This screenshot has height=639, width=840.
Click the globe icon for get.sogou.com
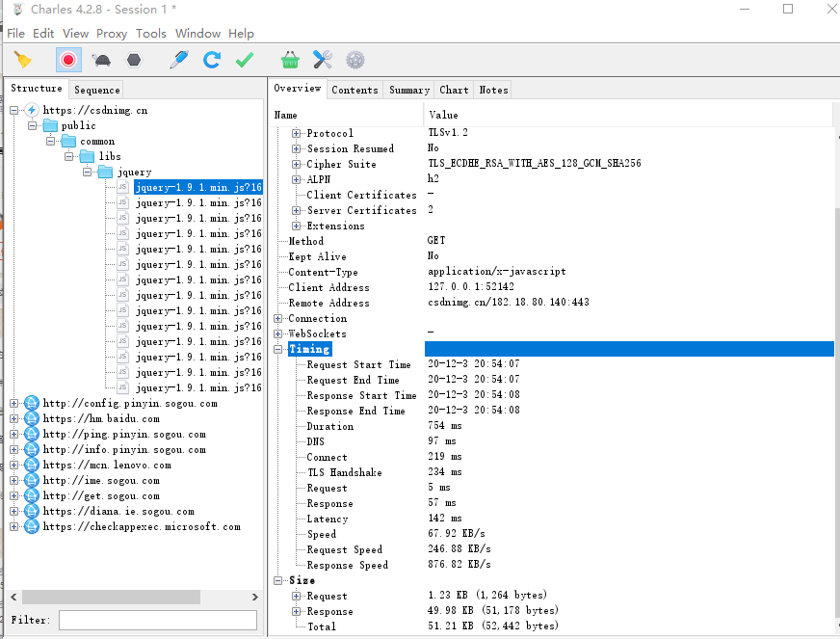[32, 495]
